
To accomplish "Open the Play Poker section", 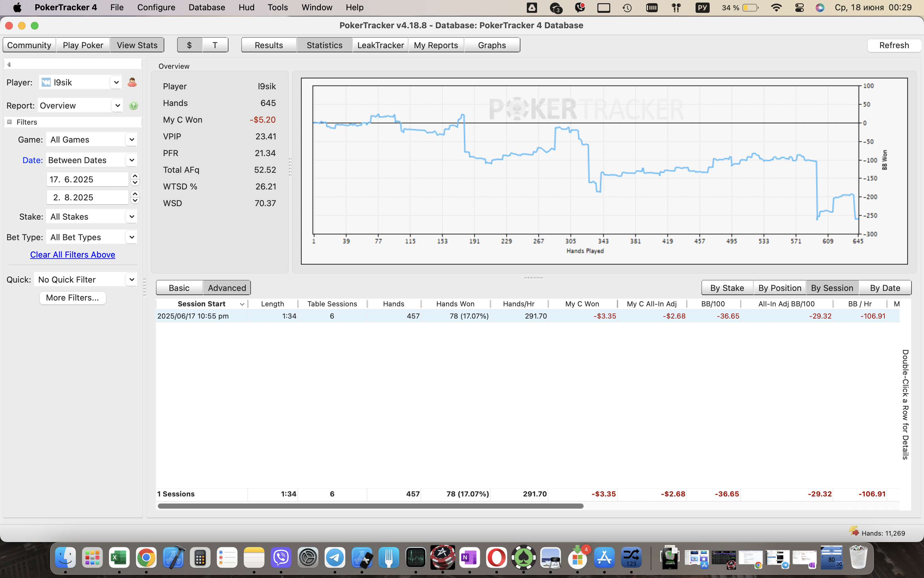I will [x=83, y=45].
